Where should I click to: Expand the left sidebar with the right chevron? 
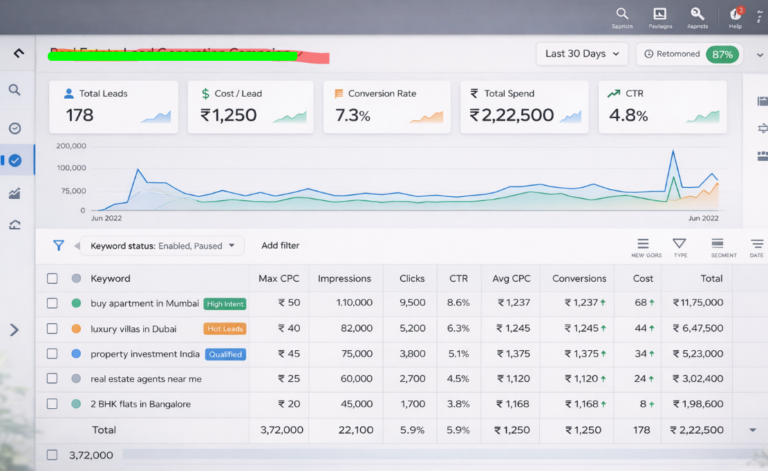click(x=14, y=329)
